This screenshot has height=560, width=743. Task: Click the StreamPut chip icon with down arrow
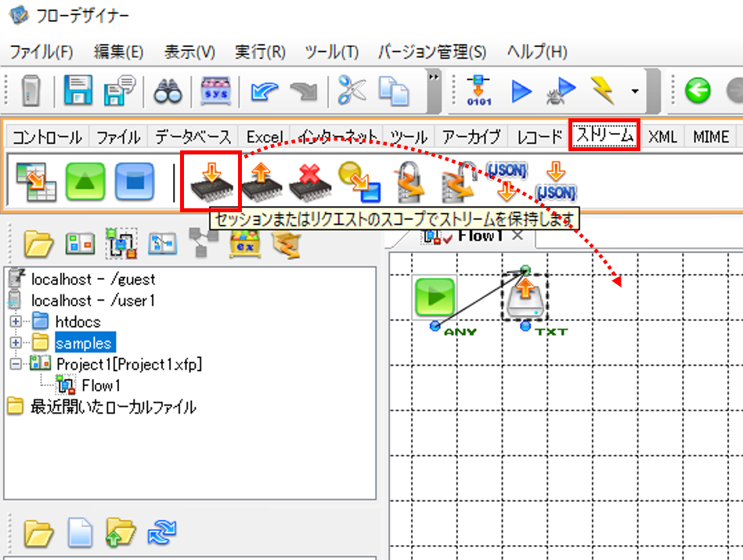(x=211, y=182)
